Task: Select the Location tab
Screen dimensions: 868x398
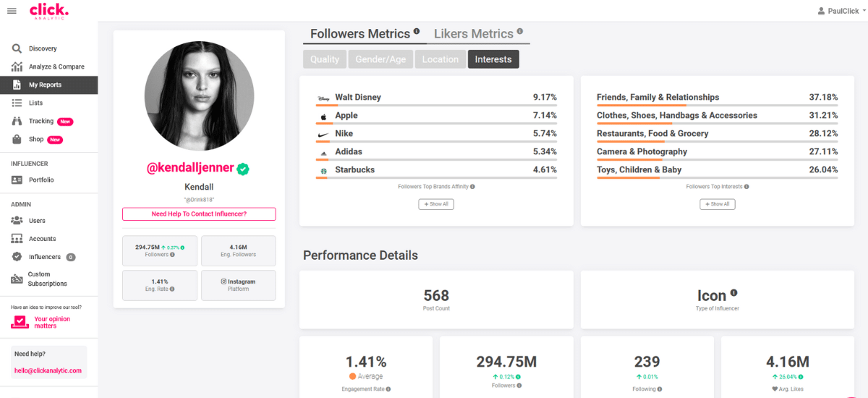Action: tap(441, 59)
